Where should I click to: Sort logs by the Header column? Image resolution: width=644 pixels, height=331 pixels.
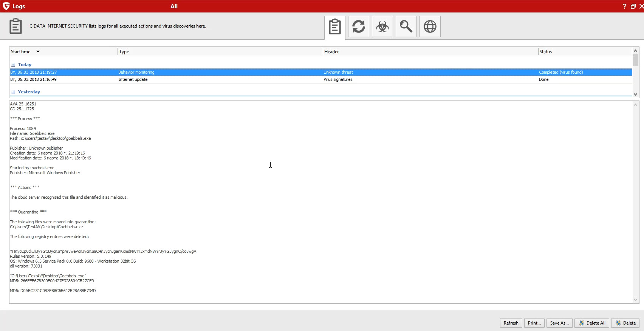click(x=430, y=52)
